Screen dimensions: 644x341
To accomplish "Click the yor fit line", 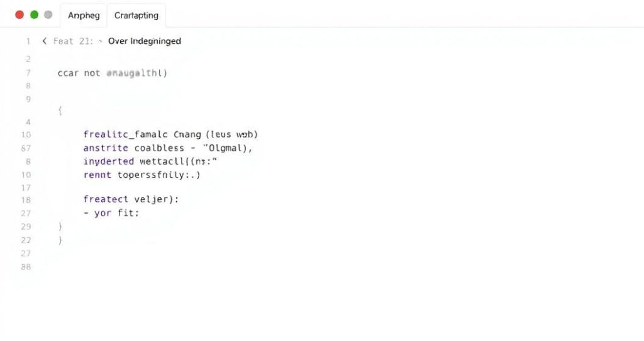I will [x=111, y=213].
